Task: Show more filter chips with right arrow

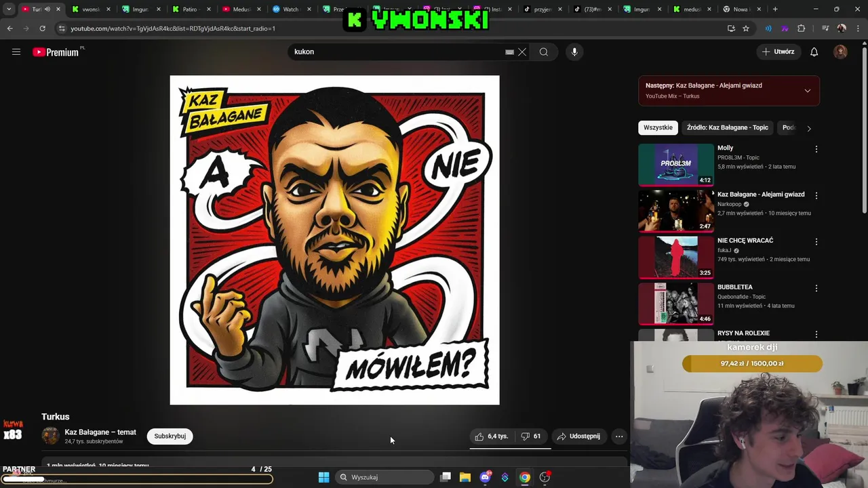Action: pyautogui.click(x=808, y=128)
